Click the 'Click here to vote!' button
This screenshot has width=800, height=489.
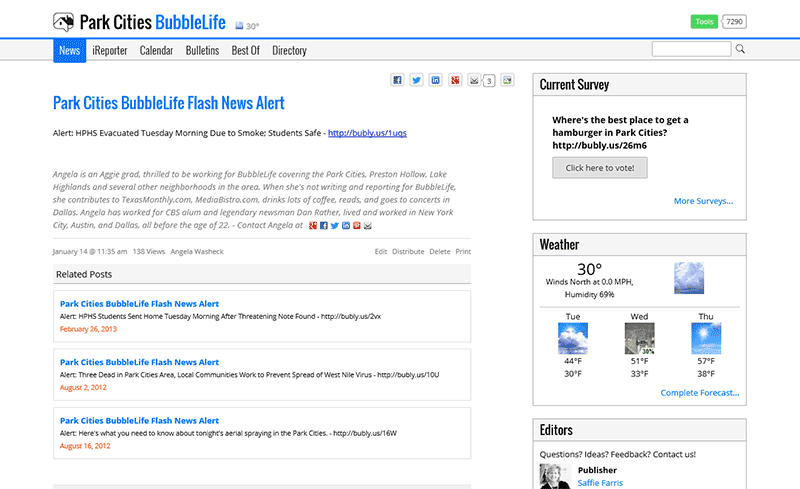click(600, 168)
